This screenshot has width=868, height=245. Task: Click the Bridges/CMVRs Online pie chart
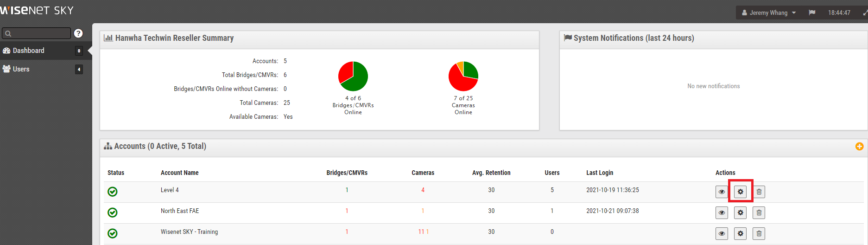(x=353, y=76)
